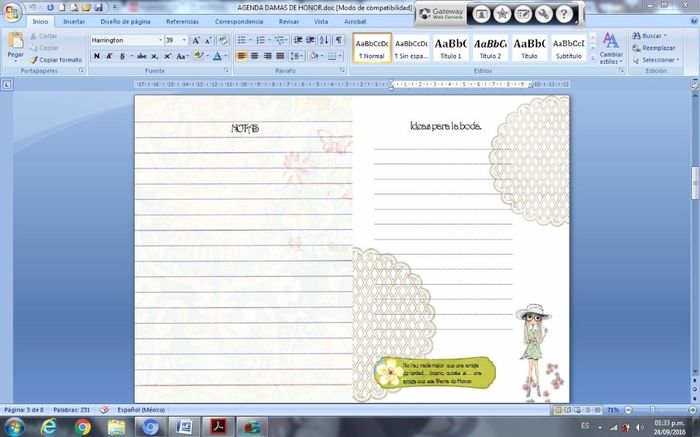Justify the paragraph text
700x437 pixels.
pos(280,56)
